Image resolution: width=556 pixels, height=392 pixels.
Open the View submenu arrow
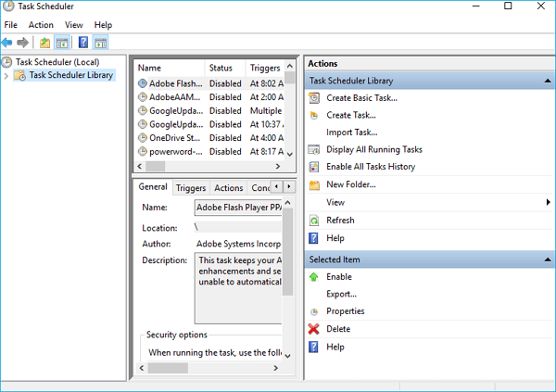548,202
